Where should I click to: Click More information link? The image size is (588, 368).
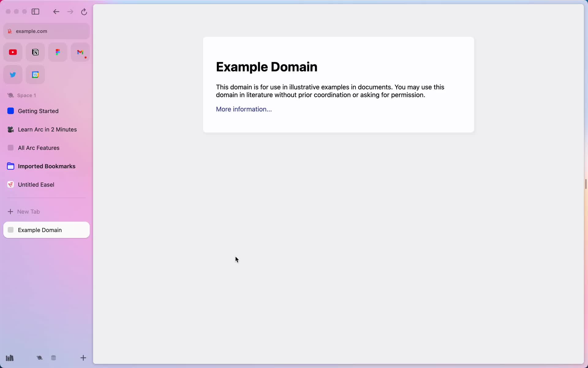click(244, 109)
